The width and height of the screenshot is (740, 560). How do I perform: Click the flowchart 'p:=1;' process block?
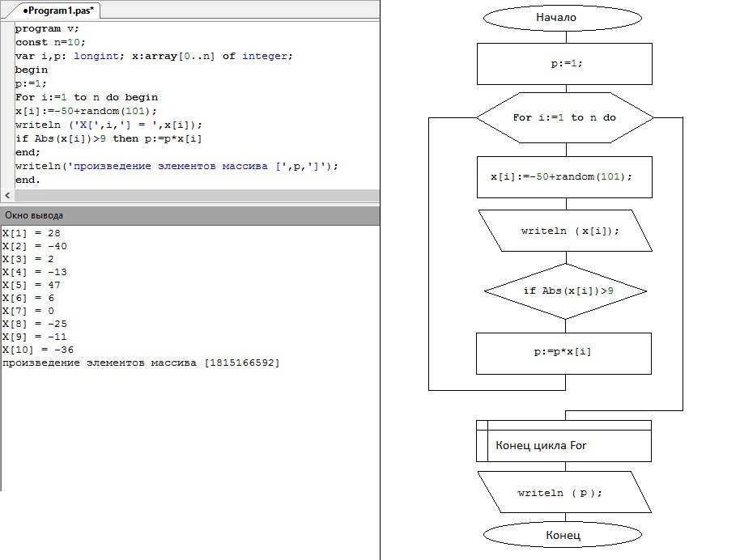click(x=564, y=64)
